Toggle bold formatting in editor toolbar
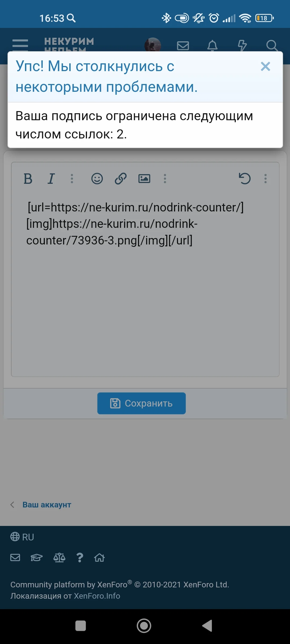Viewport: 290px width, 644px height. [28, 179]
